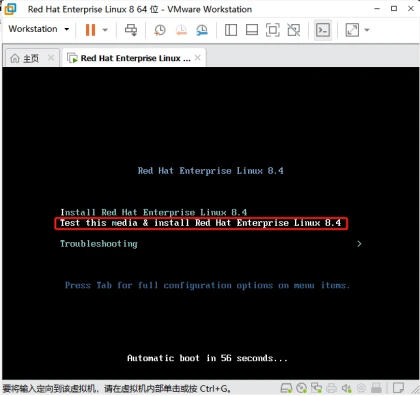This screenshot has width=420, height=396.
Task: Click the network adapter status icon
Action: point(316,388)
